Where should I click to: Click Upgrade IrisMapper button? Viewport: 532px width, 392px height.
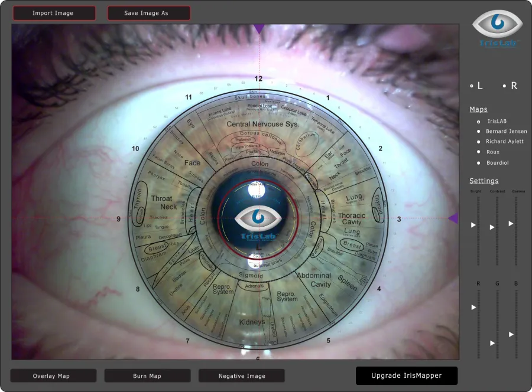pos(407,375)
